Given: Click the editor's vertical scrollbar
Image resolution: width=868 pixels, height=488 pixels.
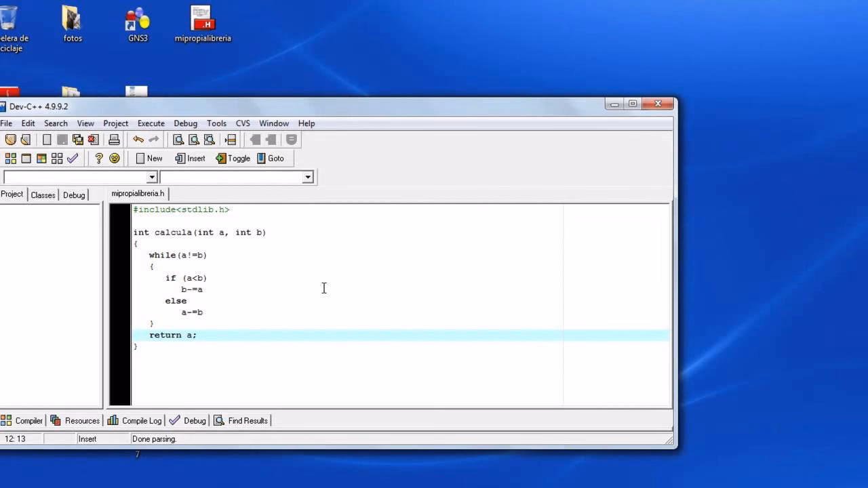Looking at the screenshot, I should pyautogui.click(x=673, y=305).
